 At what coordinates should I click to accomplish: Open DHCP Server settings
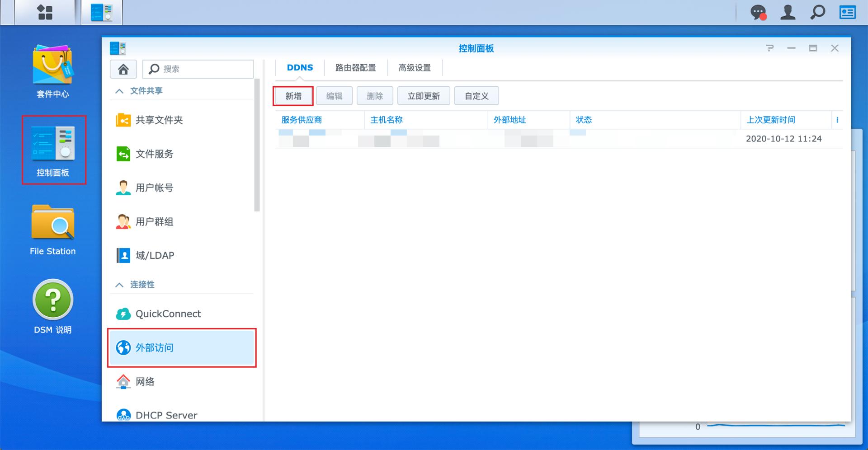coord(166,415)
